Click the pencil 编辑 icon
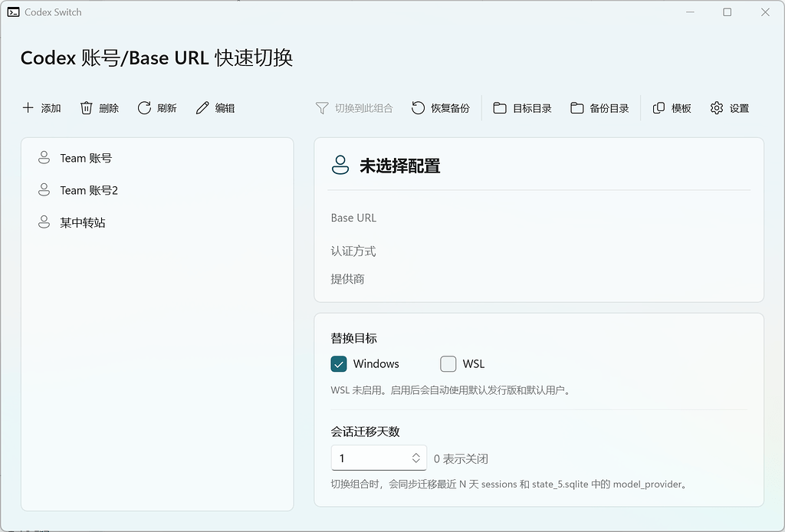This screenshot has height=532, width=785. 202,107
